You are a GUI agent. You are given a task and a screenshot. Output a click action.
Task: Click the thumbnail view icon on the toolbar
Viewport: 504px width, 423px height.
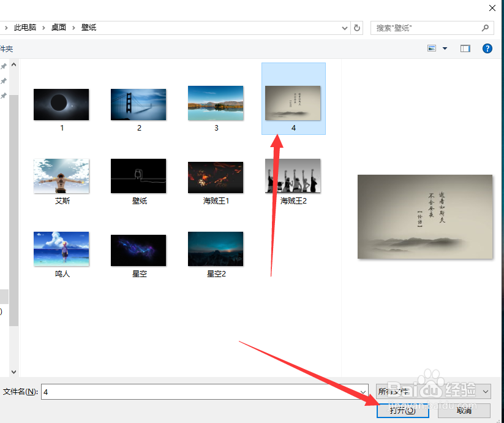point(432,48)
